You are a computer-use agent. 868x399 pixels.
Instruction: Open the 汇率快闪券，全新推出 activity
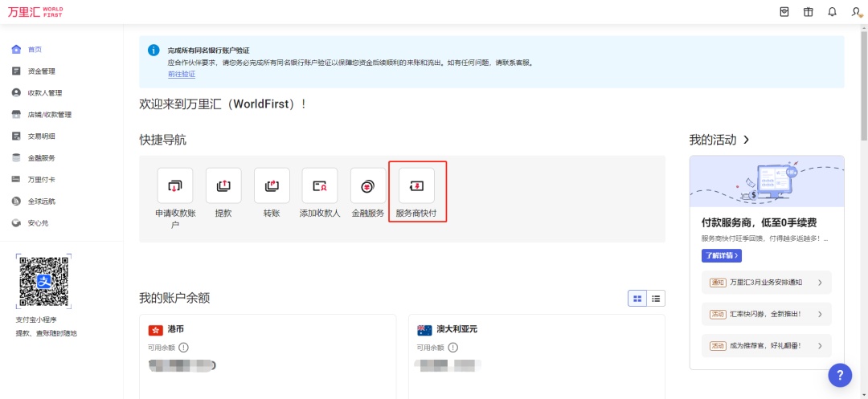coord(766,314)
